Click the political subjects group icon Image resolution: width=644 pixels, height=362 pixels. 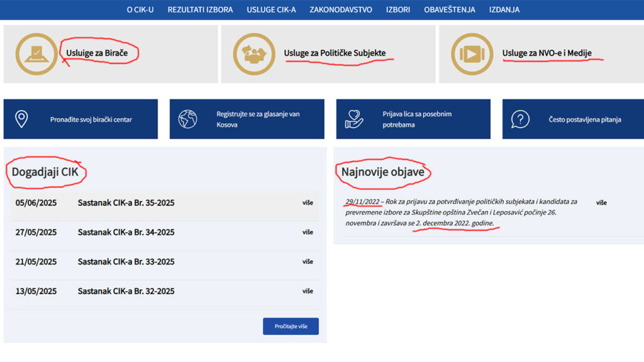click(254, 54)
